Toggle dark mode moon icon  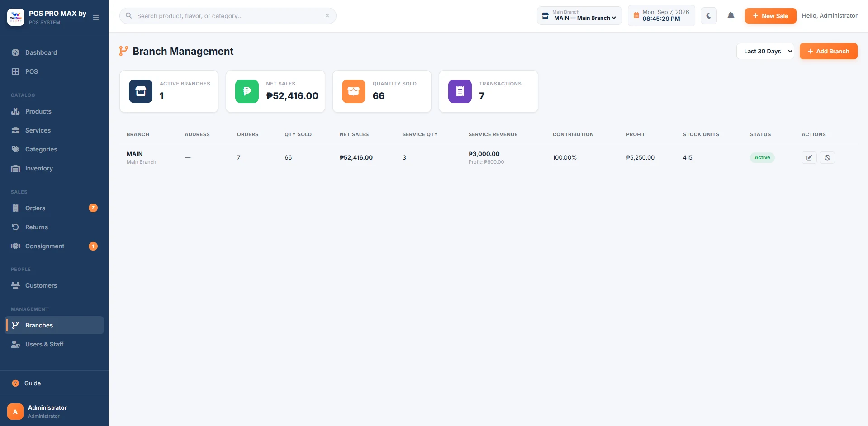709,16
